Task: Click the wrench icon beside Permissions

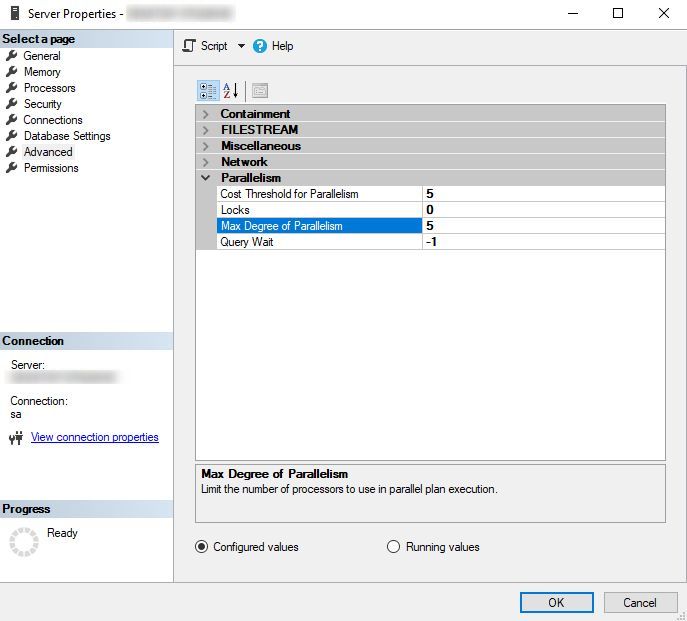Action: [x=12, y=168]
